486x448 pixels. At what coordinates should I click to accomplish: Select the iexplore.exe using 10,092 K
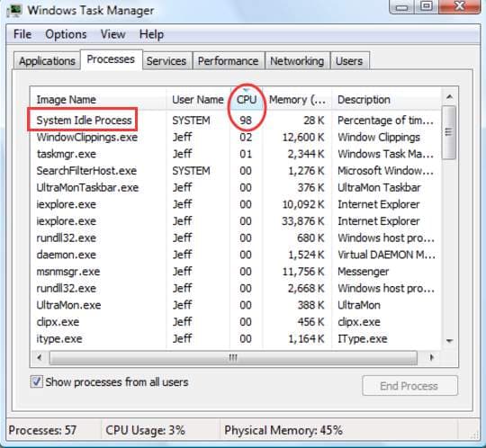[x=236, y=204]
